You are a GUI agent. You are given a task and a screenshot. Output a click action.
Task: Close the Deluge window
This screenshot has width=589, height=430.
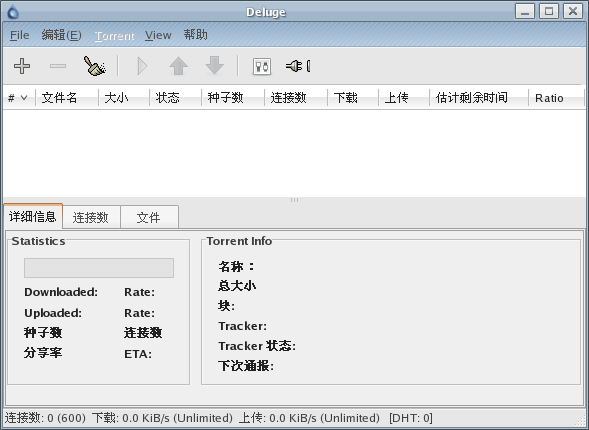573,11
